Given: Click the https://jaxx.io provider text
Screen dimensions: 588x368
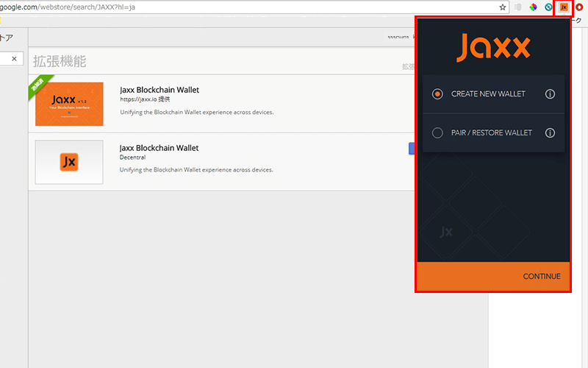Looking at the screenshot, I should (x=145, y=99).
